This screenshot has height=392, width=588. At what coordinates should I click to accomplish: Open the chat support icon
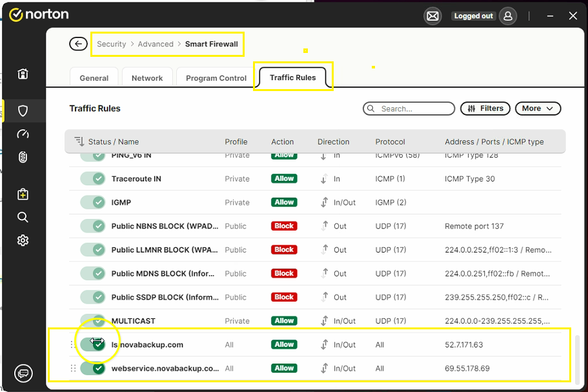pos(23,373)
